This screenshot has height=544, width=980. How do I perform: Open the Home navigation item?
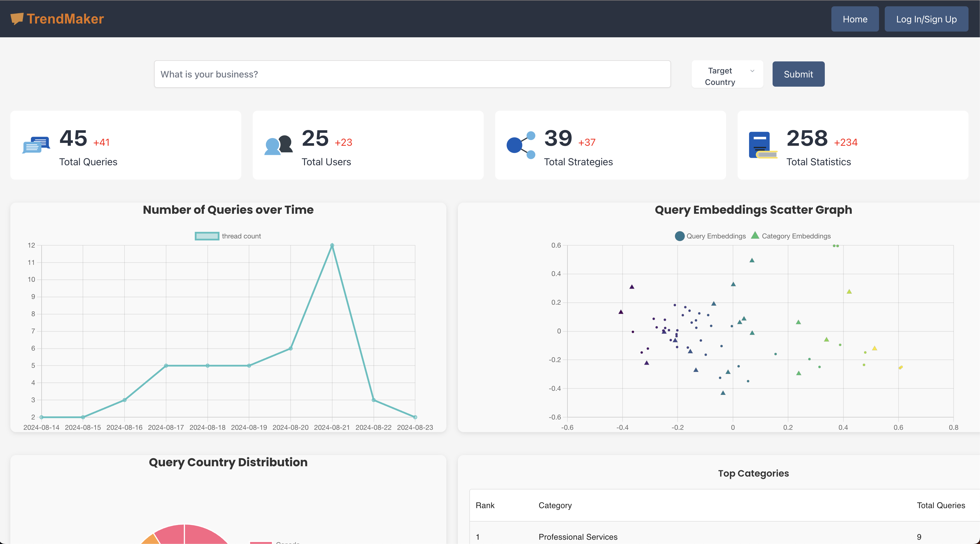855,19
